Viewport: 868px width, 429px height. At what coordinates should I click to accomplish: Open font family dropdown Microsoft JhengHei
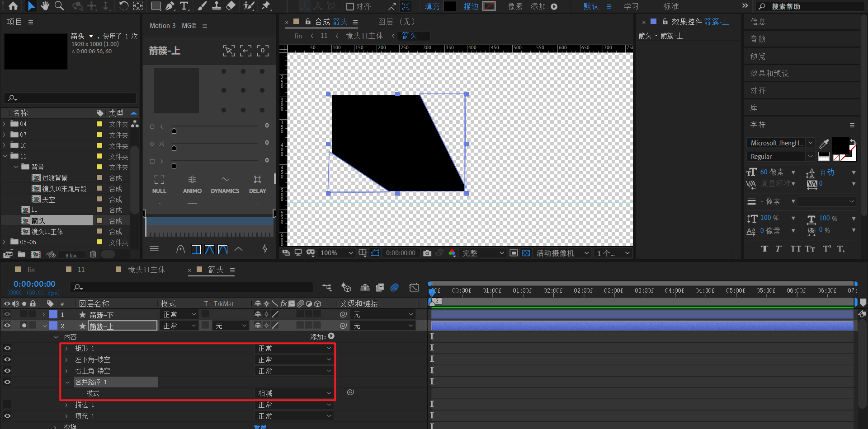pos(781,143)
